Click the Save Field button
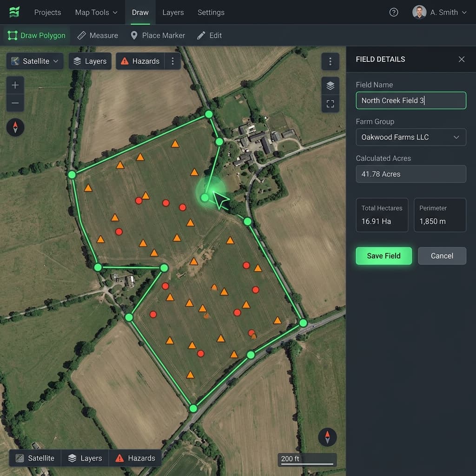 pyautogui.click(x=383, y=256)
